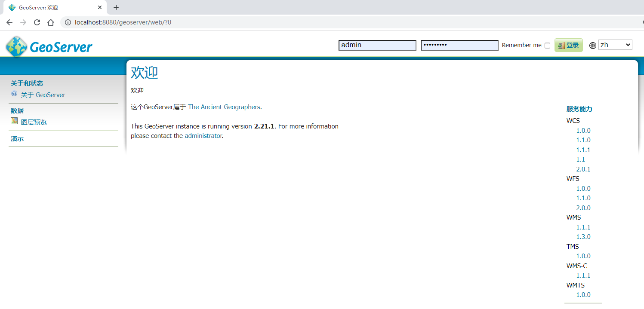Open WMS 1.3.0 capabilities
644x309 pixels.
click(583, 237)
